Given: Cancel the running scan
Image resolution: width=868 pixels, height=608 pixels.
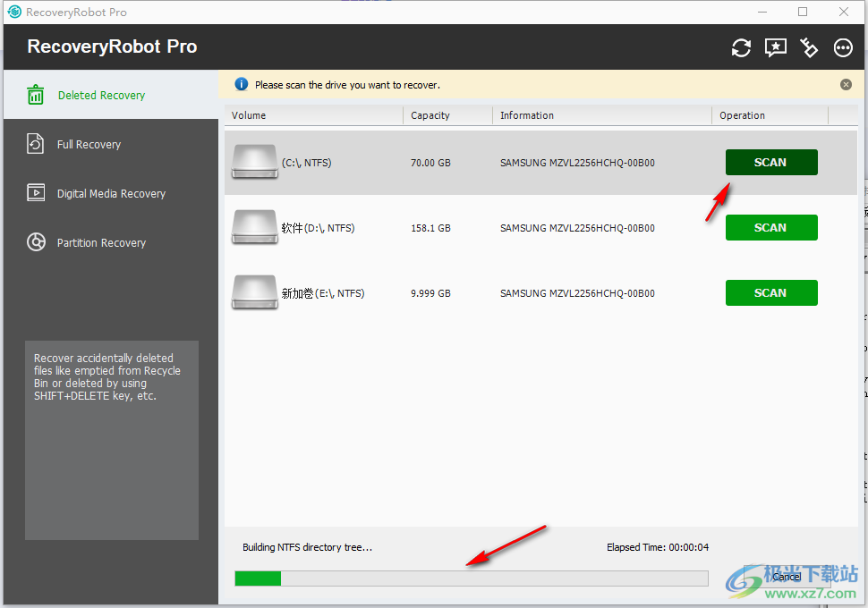Looking at the screenshot, I should [787, 577].
